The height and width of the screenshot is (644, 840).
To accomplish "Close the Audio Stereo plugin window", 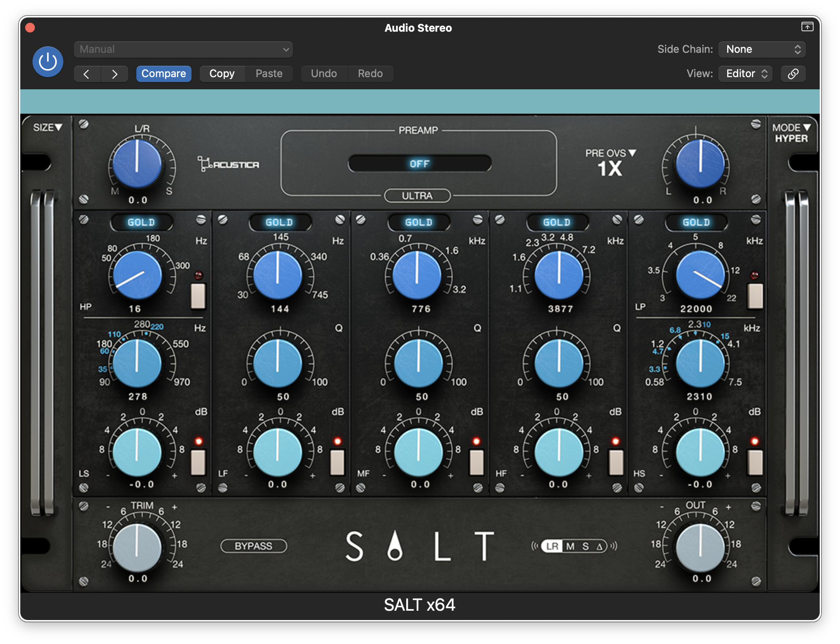I will (30, 28).
